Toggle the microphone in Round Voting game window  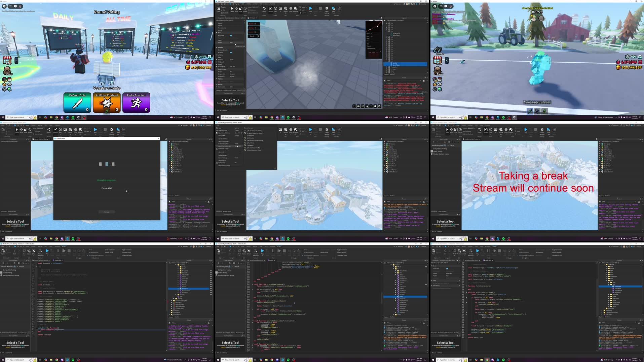point(20,6)
